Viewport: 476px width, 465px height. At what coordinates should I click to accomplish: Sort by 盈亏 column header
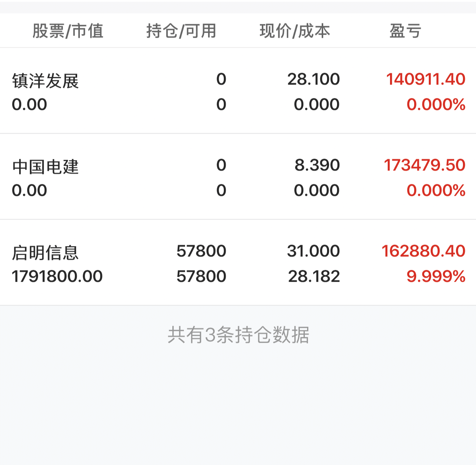(405, 31)
